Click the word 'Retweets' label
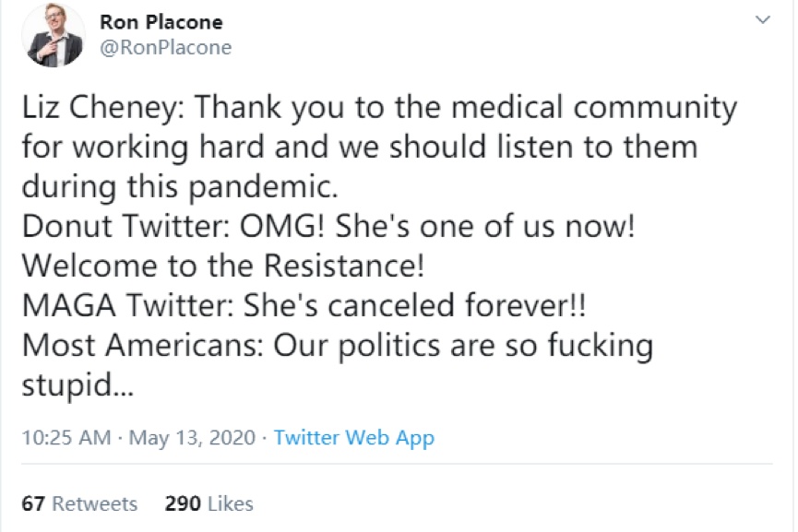 click(94, 503)
